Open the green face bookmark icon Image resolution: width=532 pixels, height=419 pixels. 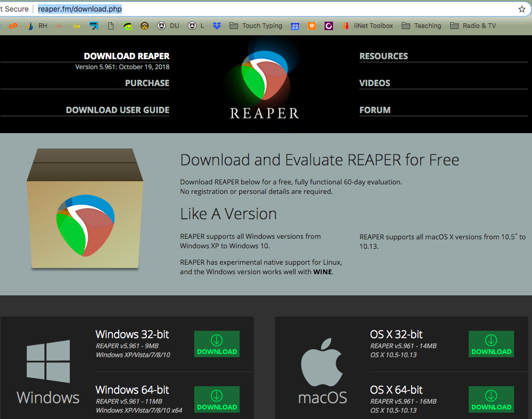pos(128,26)
